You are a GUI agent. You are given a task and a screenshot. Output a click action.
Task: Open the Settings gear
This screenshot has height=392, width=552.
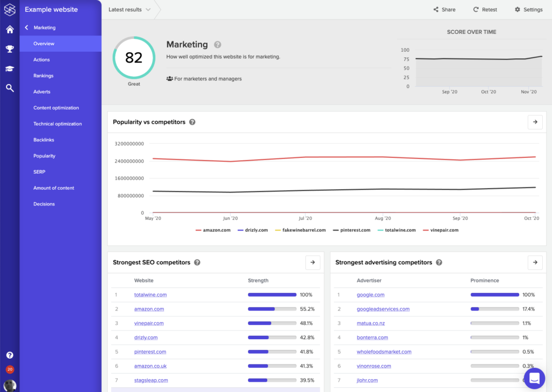528,10
